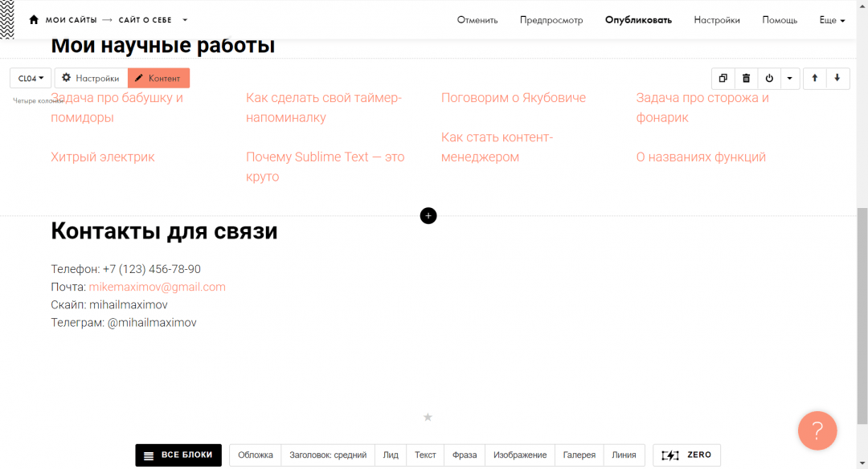
Task: Expand the arrow next to the power icon
Action: 789,78
